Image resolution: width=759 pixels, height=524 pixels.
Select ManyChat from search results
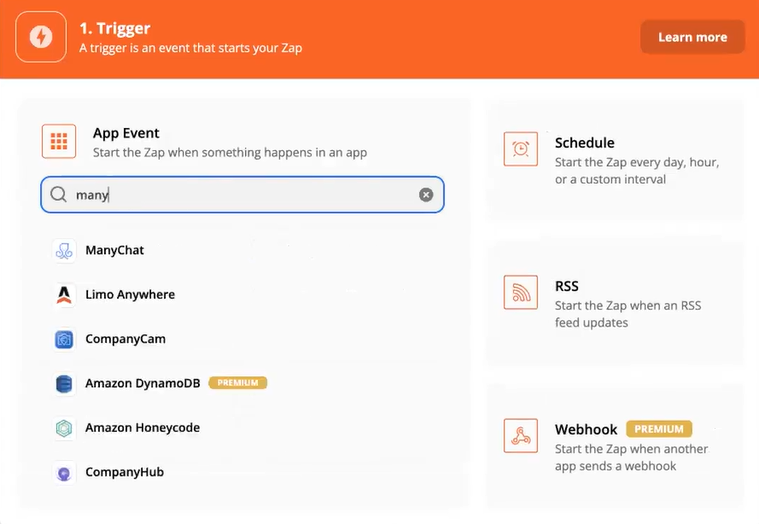[115, 250]
